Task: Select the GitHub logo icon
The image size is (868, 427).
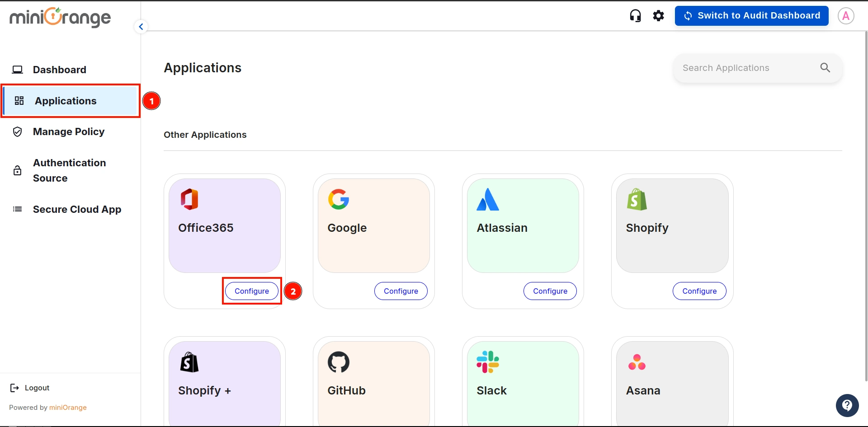Action: [x=339, y=361]
